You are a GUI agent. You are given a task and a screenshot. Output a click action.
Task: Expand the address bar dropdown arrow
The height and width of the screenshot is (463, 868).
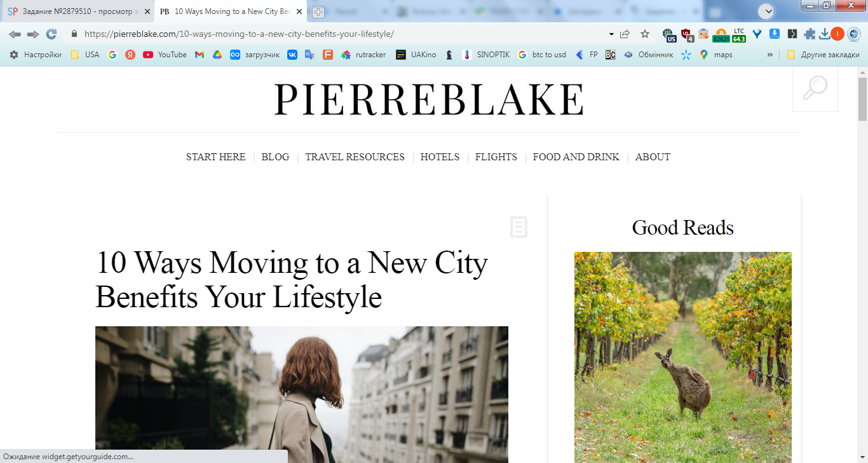[611, 34]
